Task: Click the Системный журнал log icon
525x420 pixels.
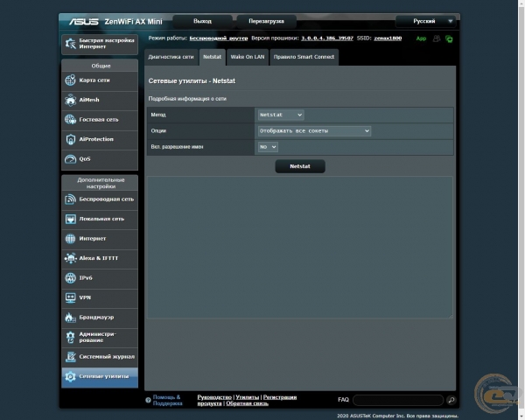Action: pyautogui.click(x=70, y=357)
